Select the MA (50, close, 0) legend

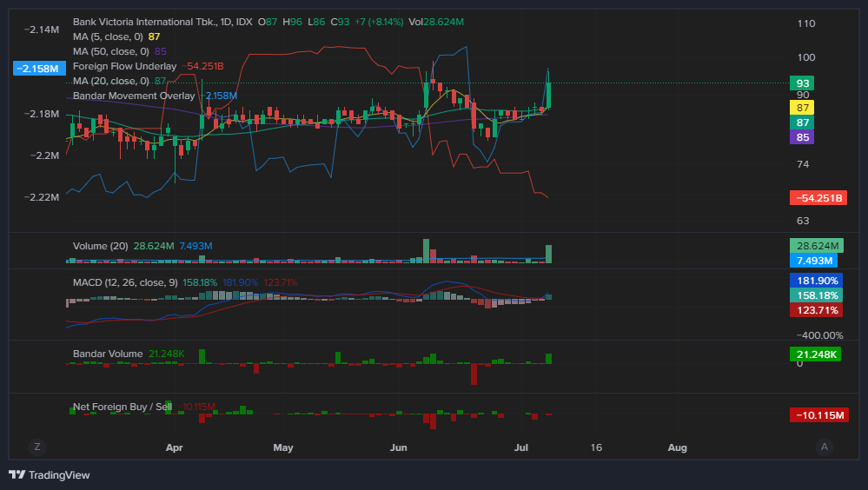[x=110, y=51]
